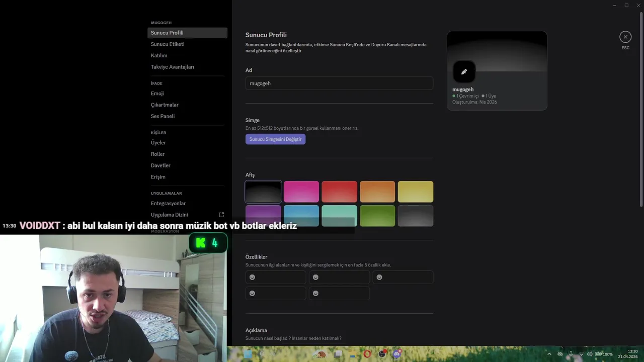Select the green banner swatch
This screenshot has width=644, height=362.
pos(377,216)
